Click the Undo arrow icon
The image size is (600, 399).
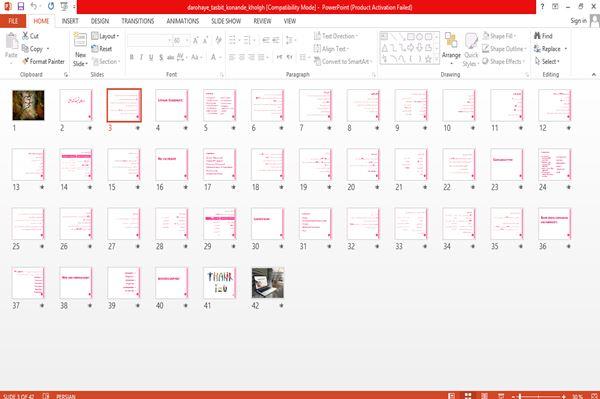(34, 7)
